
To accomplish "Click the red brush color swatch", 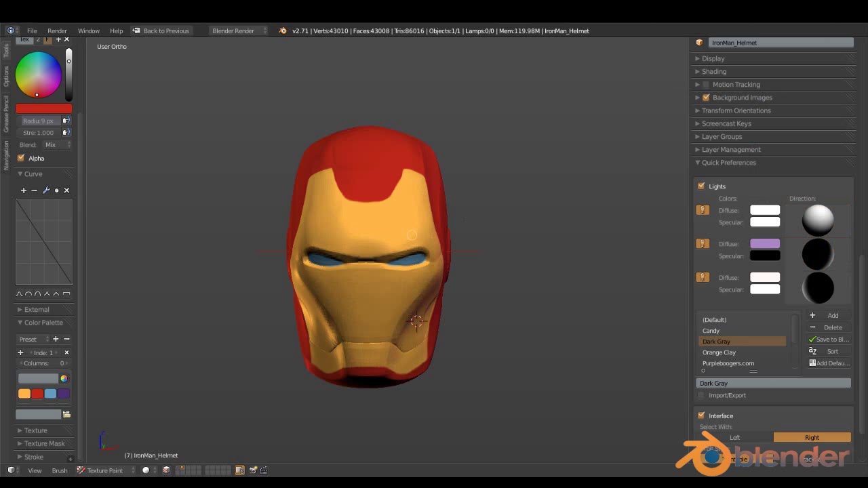I will (x=43, y=108).
